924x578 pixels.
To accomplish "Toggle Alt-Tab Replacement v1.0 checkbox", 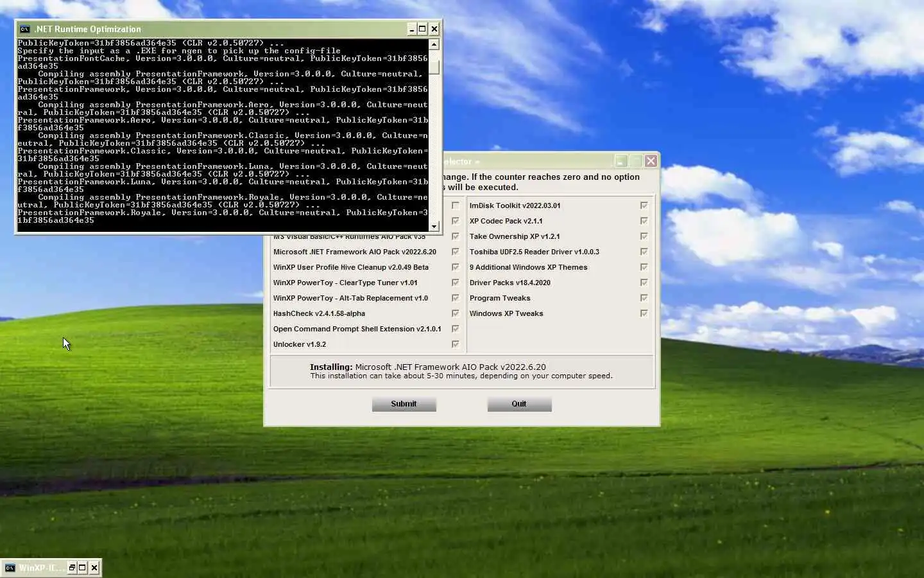I will coord(456,298).
